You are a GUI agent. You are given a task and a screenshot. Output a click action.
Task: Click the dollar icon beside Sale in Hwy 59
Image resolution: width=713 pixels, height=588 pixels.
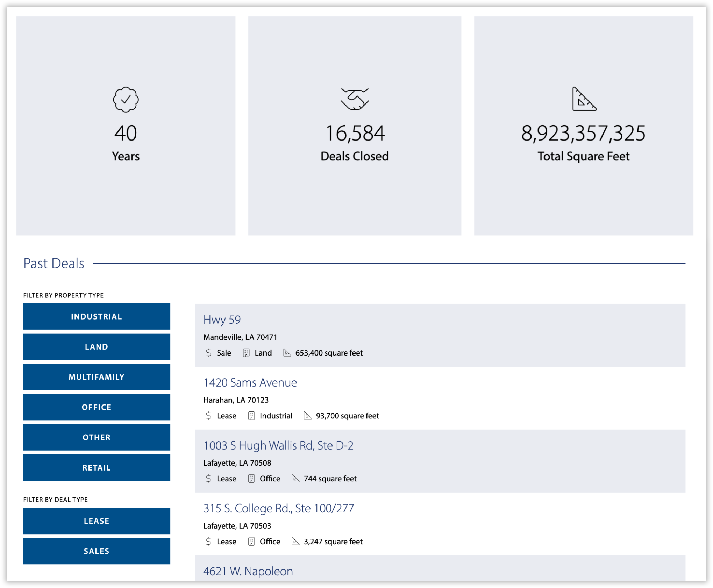209,353
